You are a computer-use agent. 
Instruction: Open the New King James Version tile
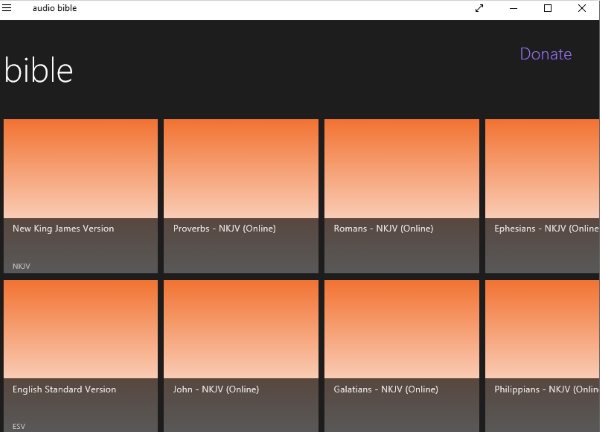click(x=81, y=196)
